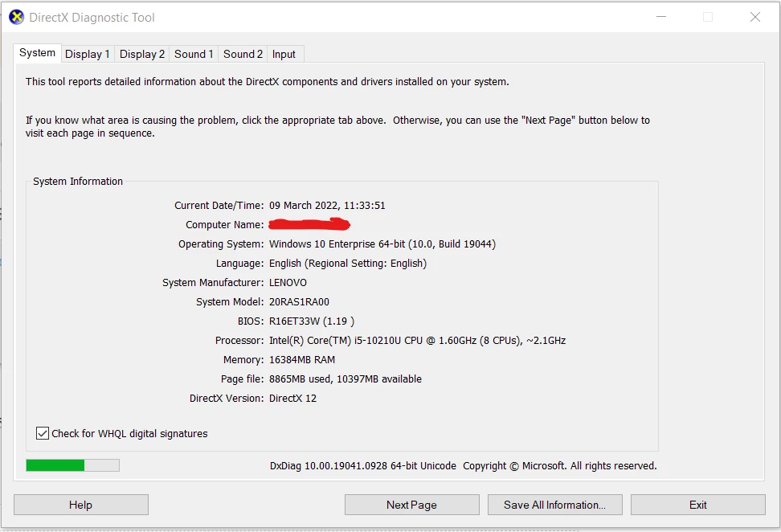The image size is (781, 532).
Task: Switch to the System tab
Action: click(37, 53)
